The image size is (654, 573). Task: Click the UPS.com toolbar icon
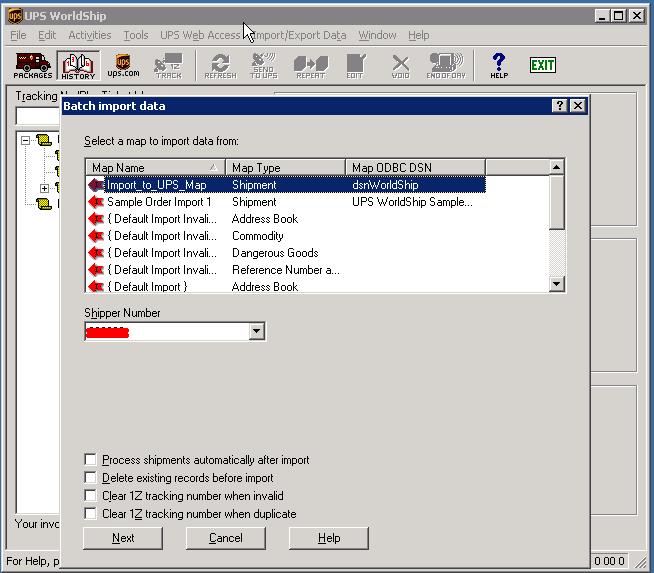[123, 66]
